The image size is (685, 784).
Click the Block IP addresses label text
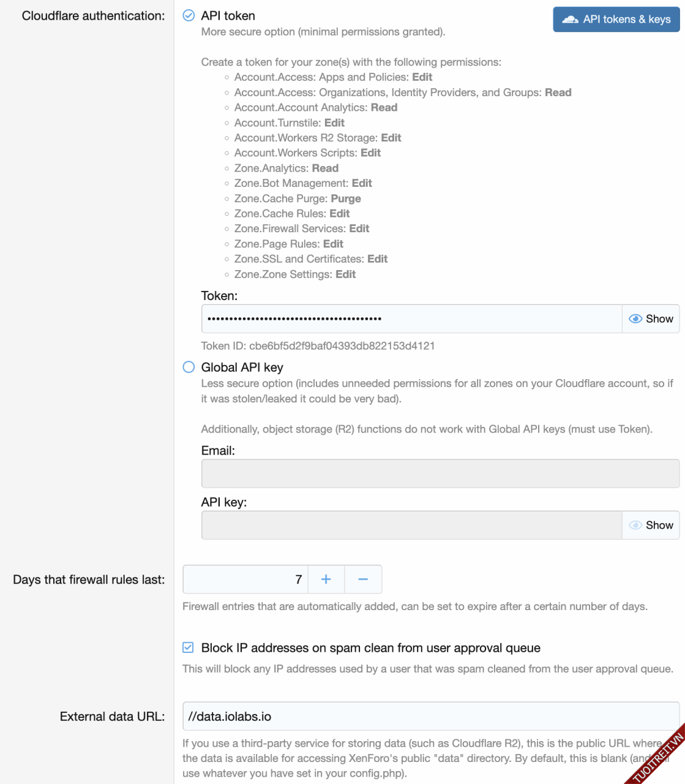click(x=370, y=648)
